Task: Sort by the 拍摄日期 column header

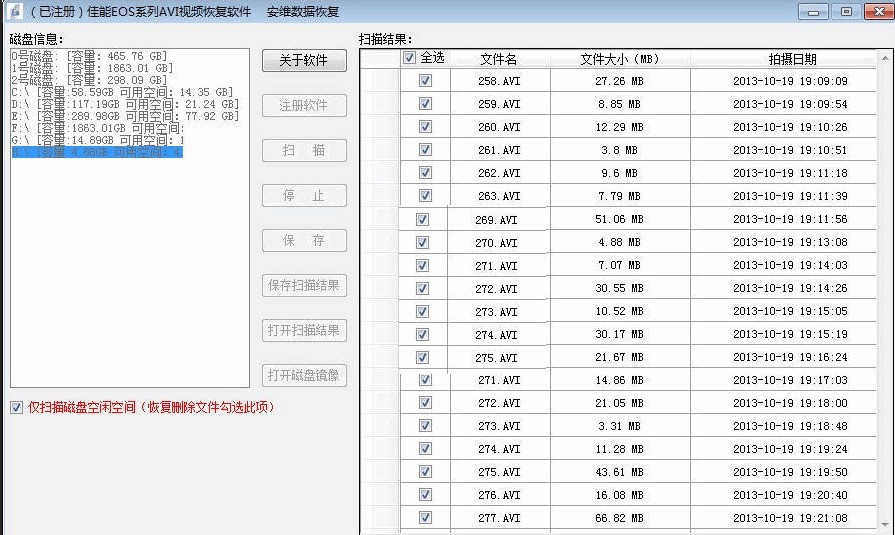Action: 792,59
